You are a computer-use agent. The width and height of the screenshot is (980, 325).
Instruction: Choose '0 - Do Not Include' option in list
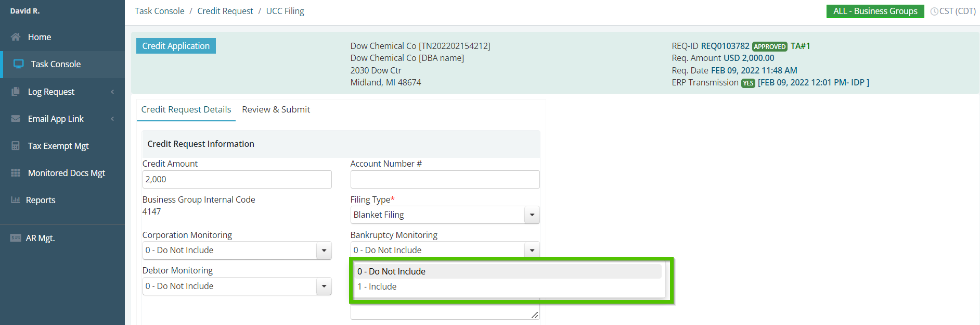(x=509, y=271)
